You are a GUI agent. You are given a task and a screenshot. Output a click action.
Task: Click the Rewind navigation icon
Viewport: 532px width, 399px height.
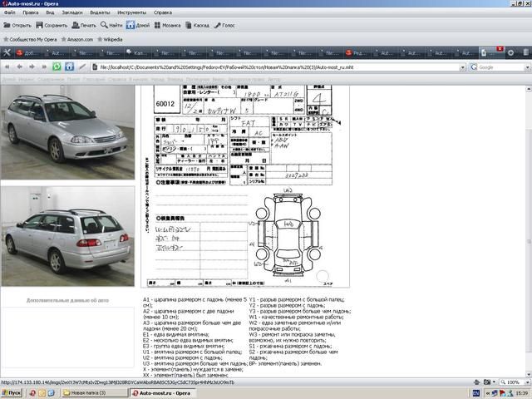pyautogui.click(x=7, y=66)
